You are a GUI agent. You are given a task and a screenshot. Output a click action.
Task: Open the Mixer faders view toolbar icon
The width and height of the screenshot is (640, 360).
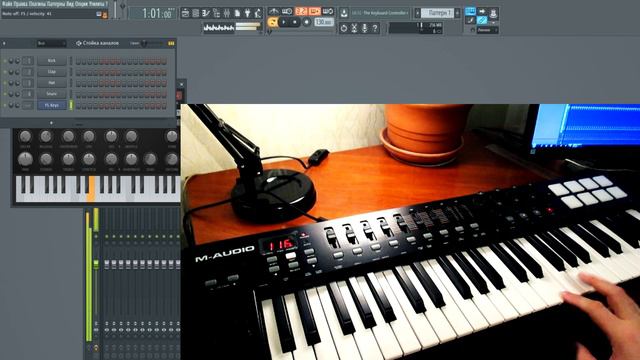(227, 13)
